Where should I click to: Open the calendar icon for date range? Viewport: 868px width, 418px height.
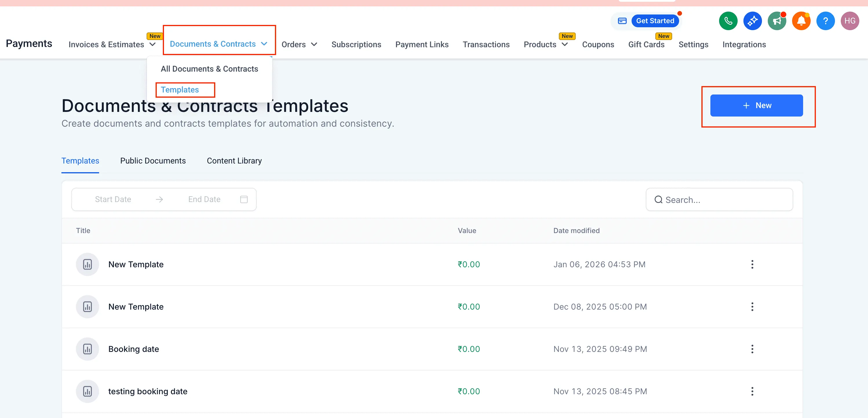[244, 199]
